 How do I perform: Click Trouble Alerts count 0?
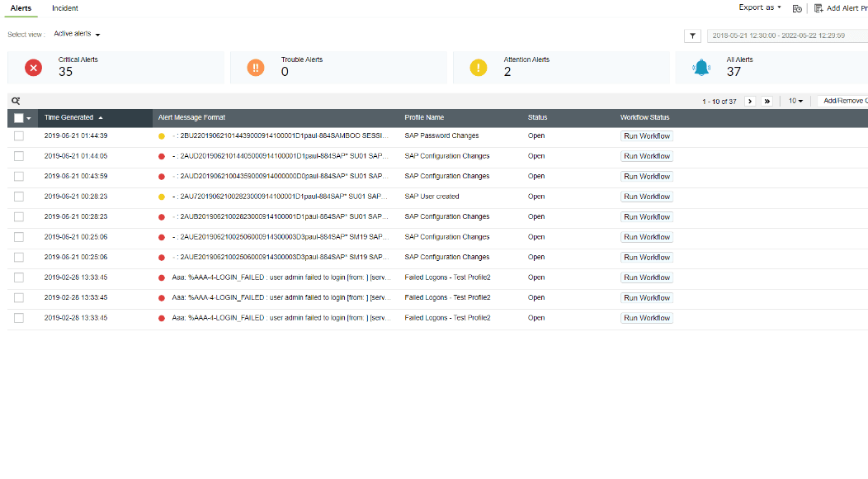pos(285,72)
